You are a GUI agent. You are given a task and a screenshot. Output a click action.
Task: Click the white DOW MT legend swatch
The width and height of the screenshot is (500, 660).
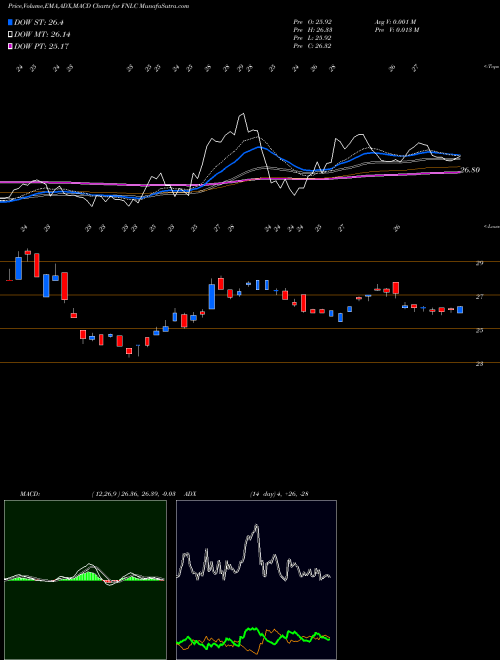point(11,35)
